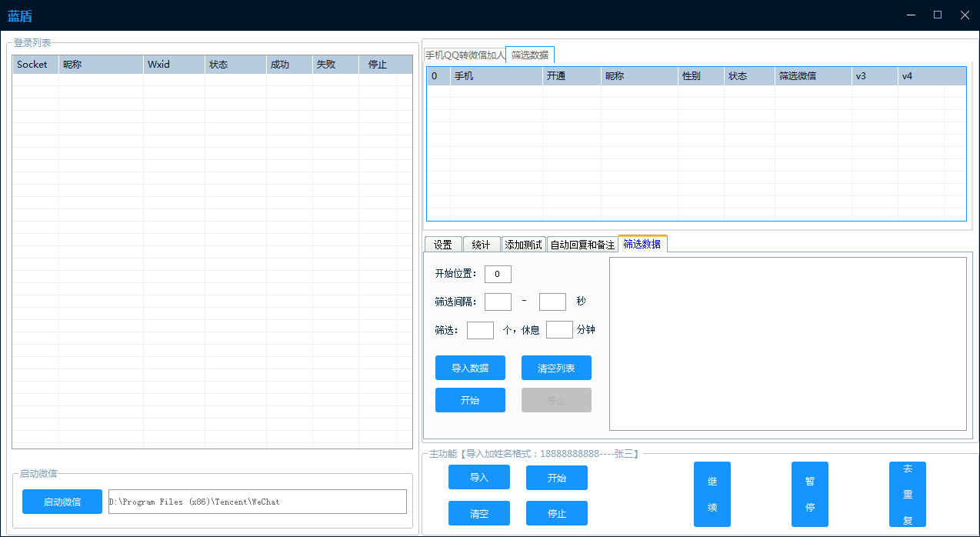980x537 pixels.
Task: Click the 清空列表 button
Action: point(556,368)
